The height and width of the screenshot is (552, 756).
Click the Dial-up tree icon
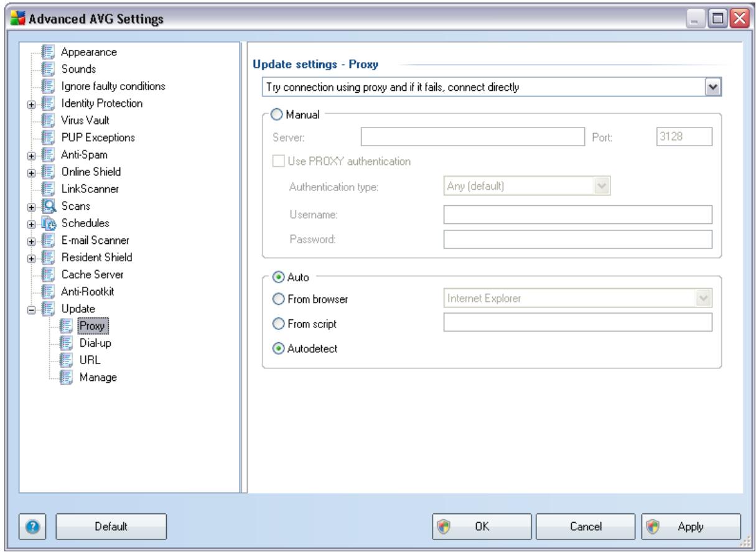tap(67, 342)
